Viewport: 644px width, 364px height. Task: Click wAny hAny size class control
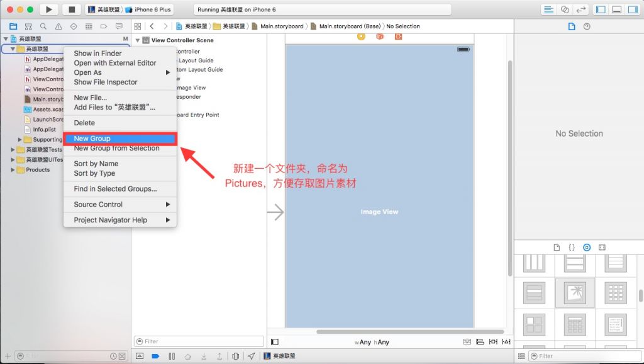click(372, 342)
